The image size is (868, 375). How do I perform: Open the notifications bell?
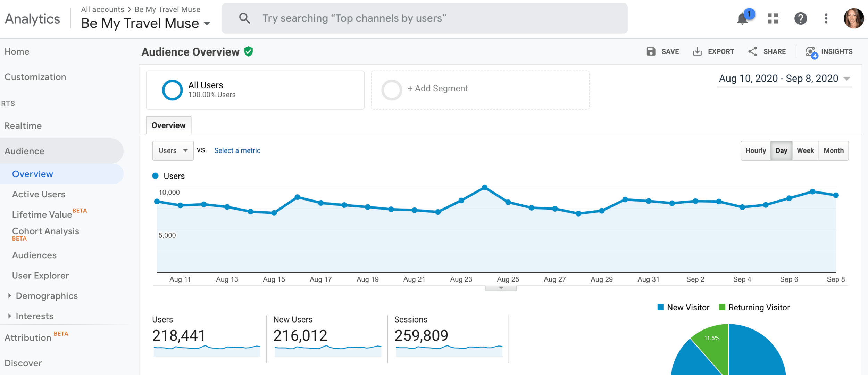tap(743, 18)
